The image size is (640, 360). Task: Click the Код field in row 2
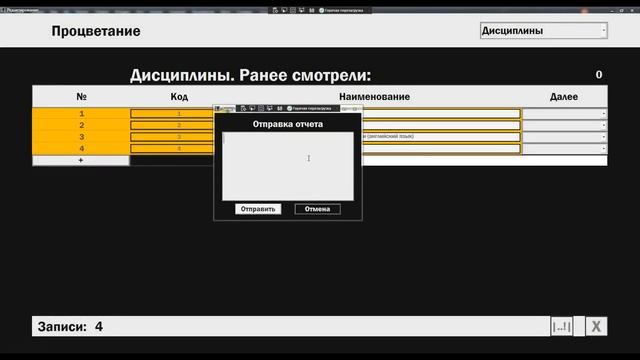(x=172, y=125)
